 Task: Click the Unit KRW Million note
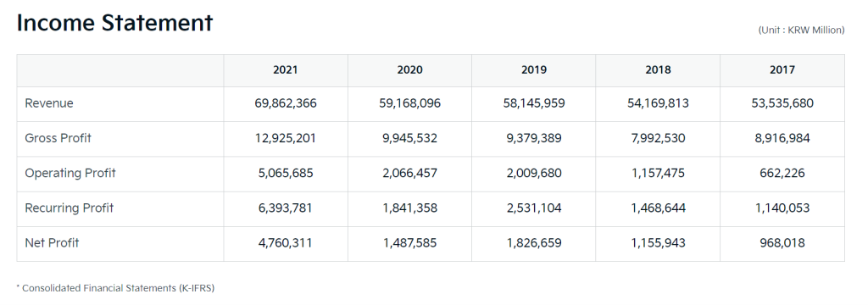pyautogui.click(x=801, y=30)
